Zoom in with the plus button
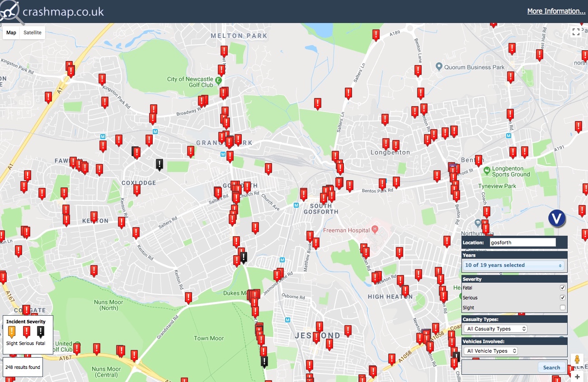 (577, 377)
